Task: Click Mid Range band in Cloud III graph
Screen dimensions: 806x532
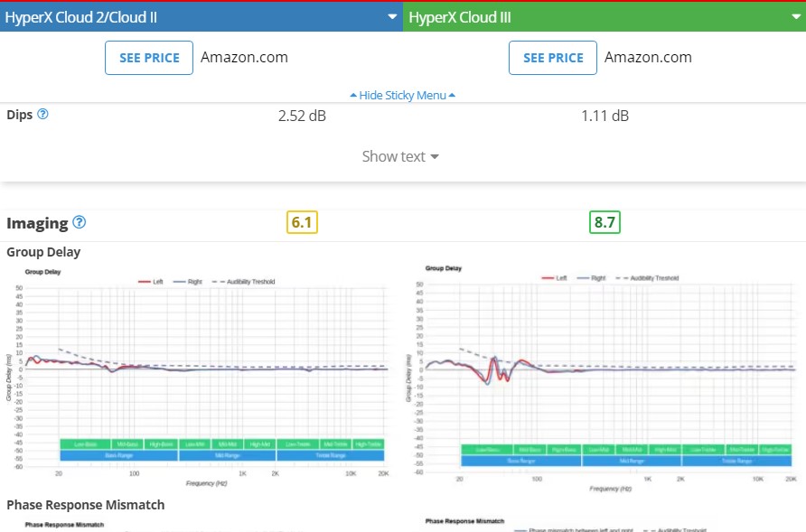Action: click(x=632, y=461)
